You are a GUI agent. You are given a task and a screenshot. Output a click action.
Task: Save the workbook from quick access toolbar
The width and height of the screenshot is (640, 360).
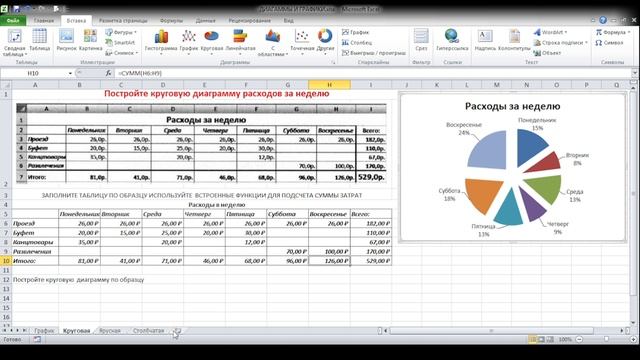click(16, 8)
